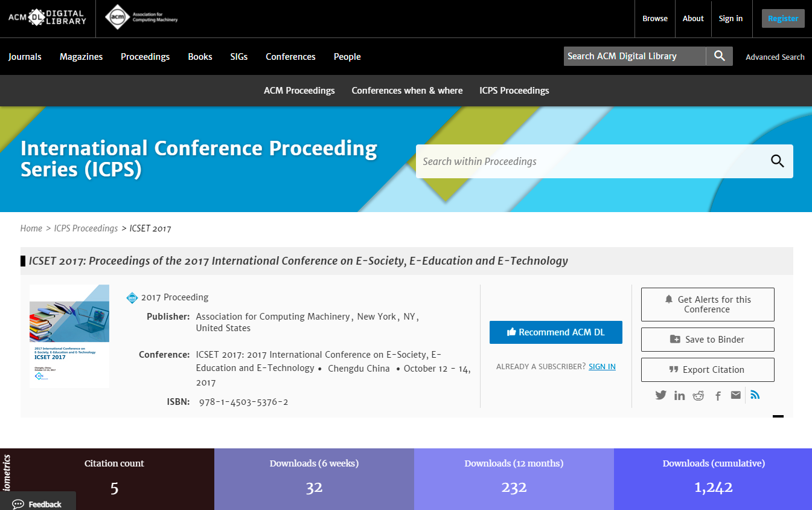Click the Export Citation button
Image resolution: width=812 pixels, height=510 pixels.
[x=708, y=370]
